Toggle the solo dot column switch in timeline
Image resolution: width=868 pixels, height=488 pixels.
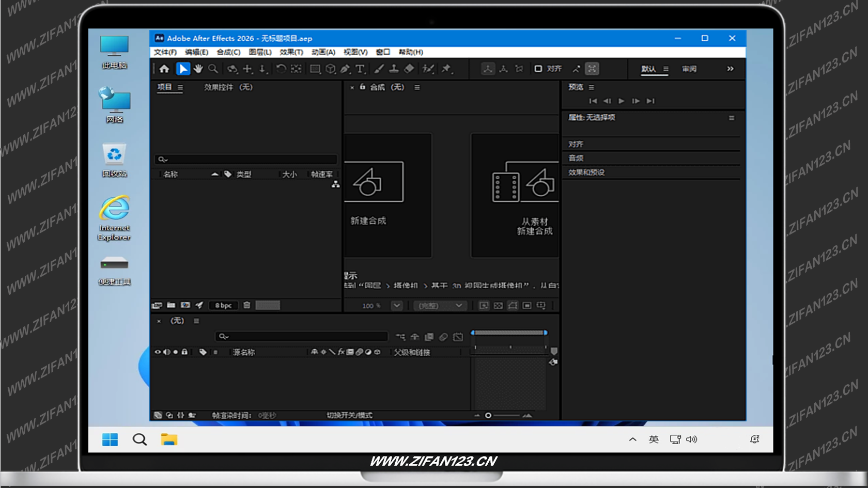click(x=175, y=352)
